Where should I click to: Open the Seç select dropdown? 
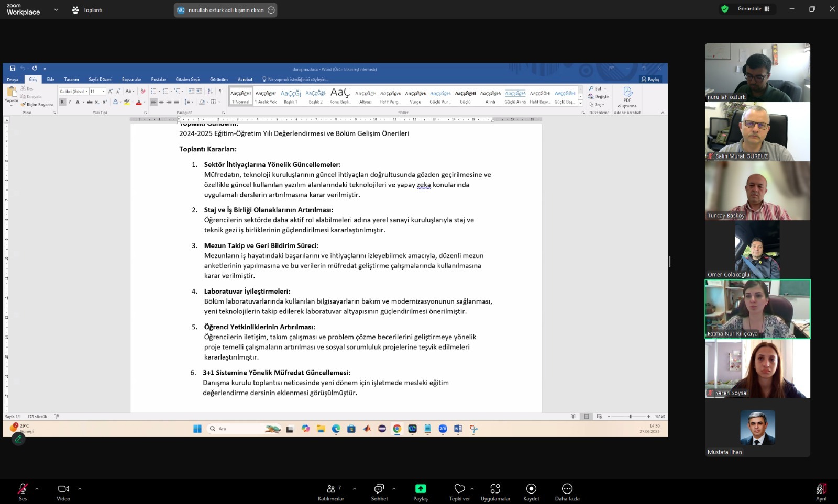tap(597, 105)
